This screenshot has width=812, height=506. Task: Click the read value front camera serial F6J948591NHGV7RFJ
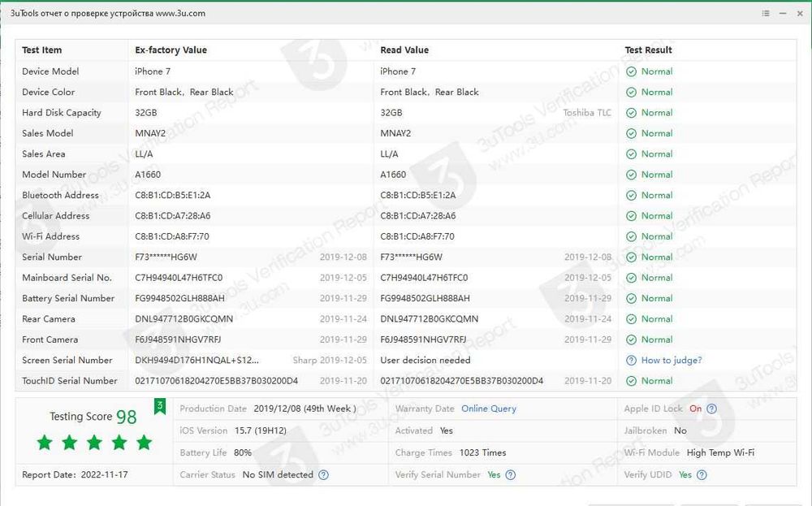click(x=423, y=339)
